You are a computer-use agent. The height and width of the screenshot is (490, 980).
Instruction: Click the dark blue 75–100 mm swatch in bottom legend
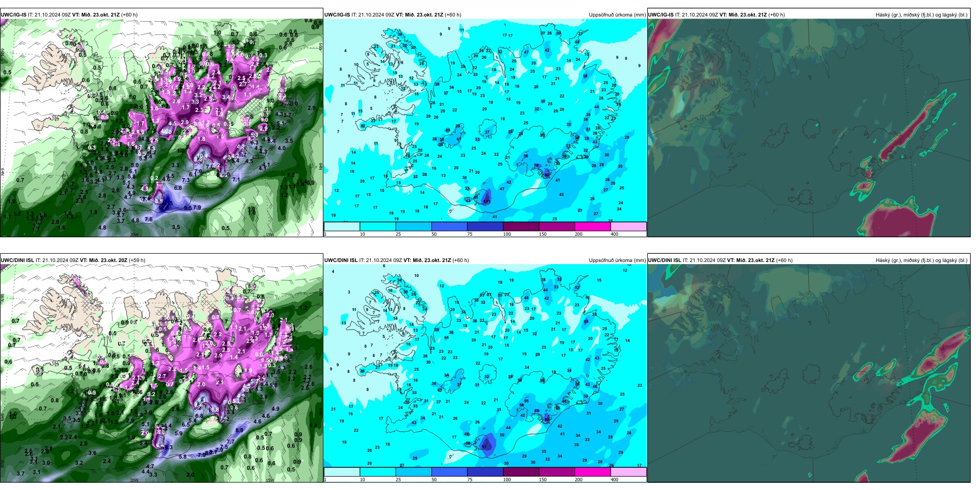[485, 472]
